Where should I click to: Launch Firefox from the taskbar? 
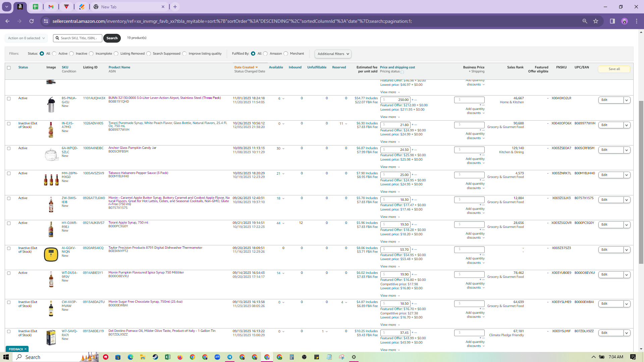(180, 357)
